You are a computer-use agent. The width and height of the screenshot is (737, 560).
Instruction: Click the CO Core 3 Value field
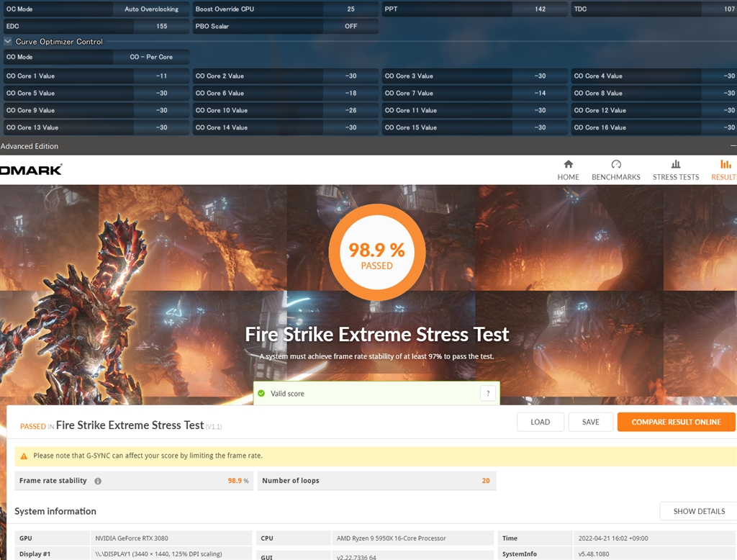point(540,76)
